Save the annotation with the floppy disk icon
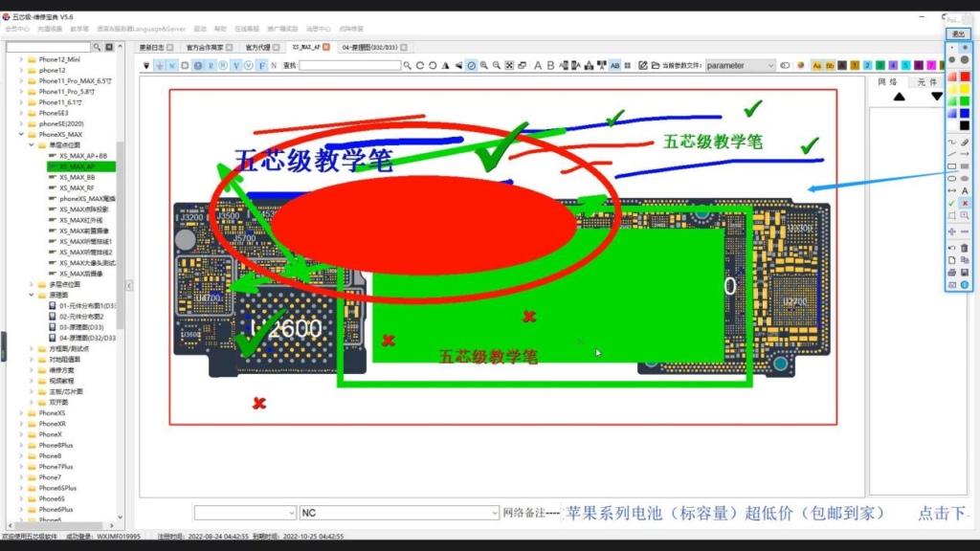 [x=965, y=273]
